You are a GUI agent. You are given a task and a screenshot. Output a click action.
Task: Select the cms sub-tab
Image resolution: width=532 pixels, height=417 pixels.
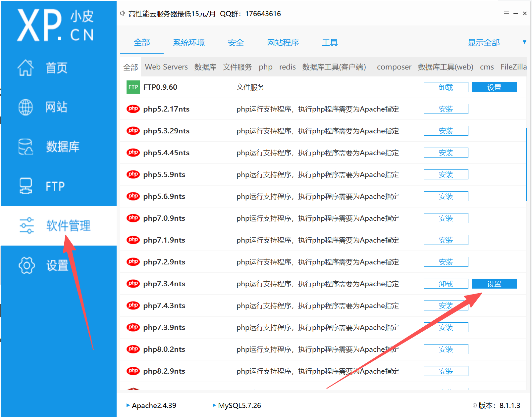pyautogui.click(x=487, y=67)
